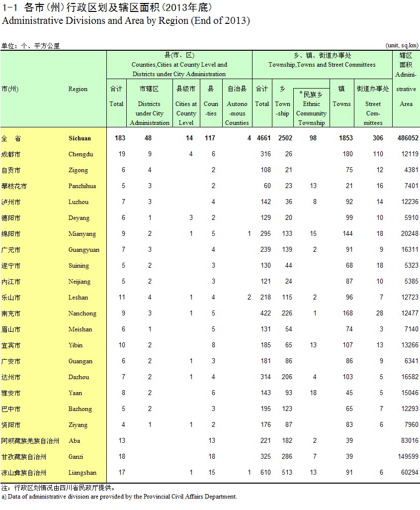420x510 pixels.
Task: Click 'Townships, Towns and Street Committees' group header
Action: click(x=322, y=65)
